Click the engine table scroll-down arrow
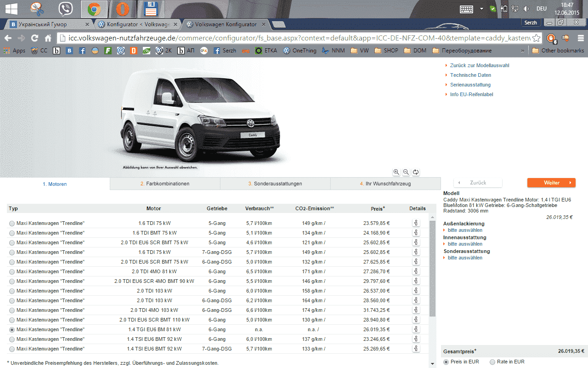Viewport: 588px width, 368px height. click(432, 364)
